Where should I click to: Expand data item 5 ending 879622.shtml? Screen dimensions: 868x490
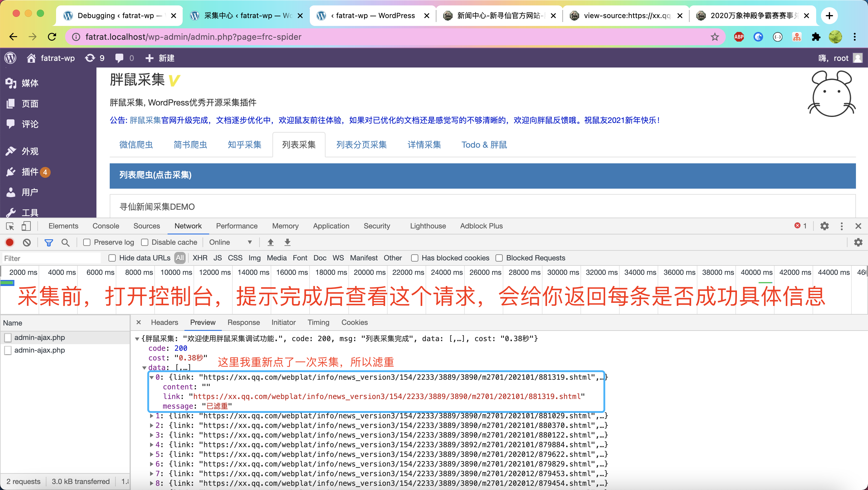[152, 455]
